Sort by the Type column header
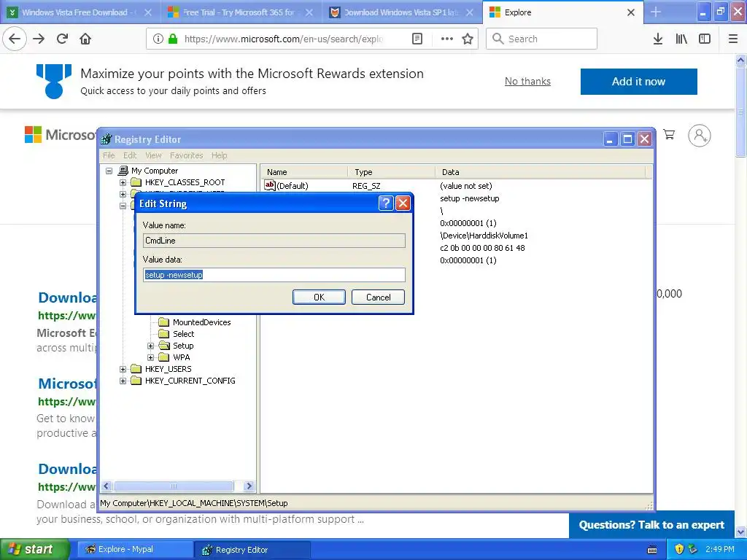This screenshot has width=747, height=560. pyautogui.click(x=392, y=172)
